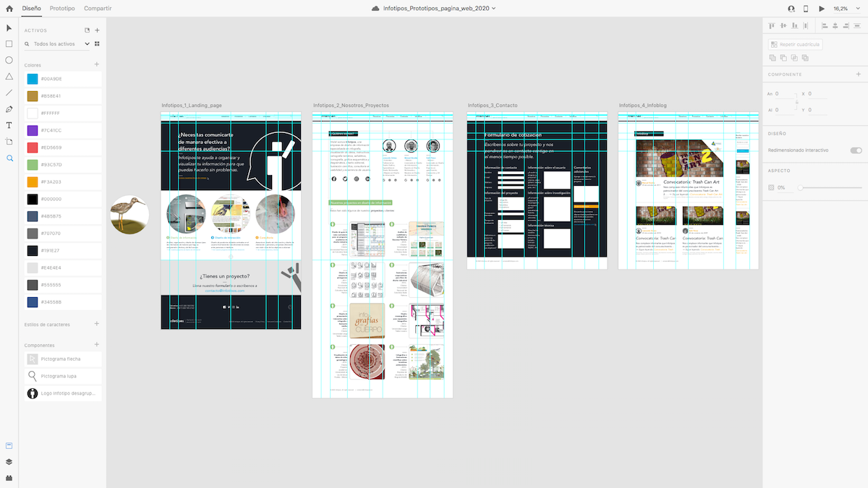
Task: Open the Layers panel icon
Action: click(9, 461)
